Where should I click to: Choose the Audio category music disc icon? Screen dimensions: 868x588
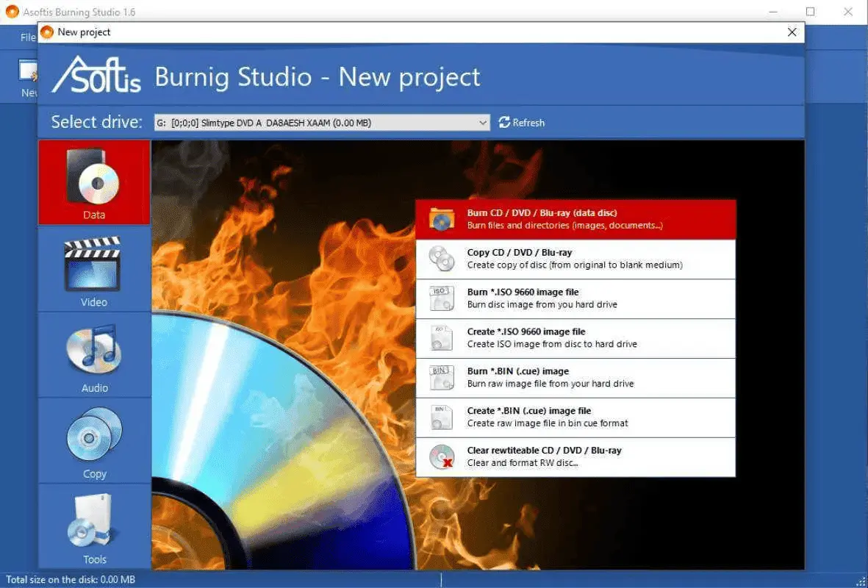93,350
